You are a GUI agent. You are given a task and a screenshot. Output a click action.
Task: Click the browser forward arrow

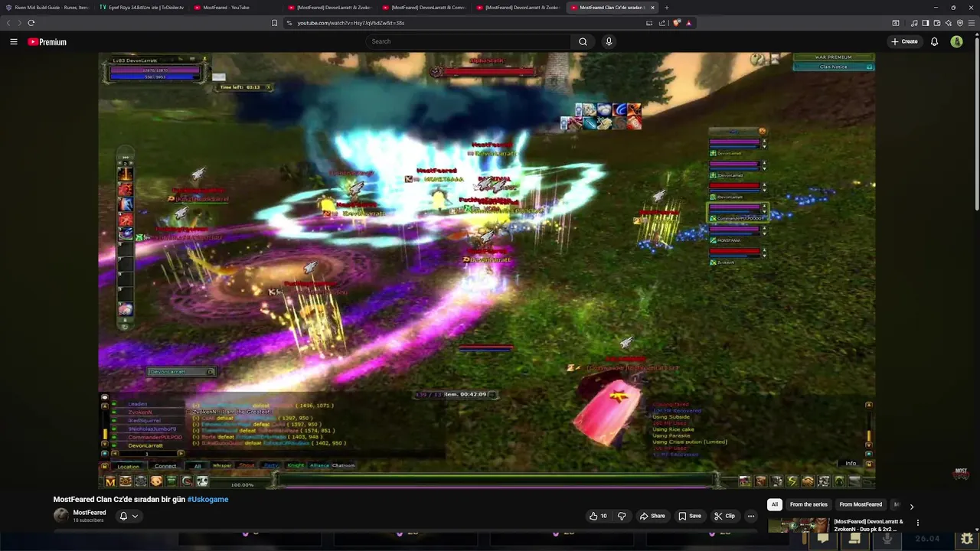tap(19, 23)
